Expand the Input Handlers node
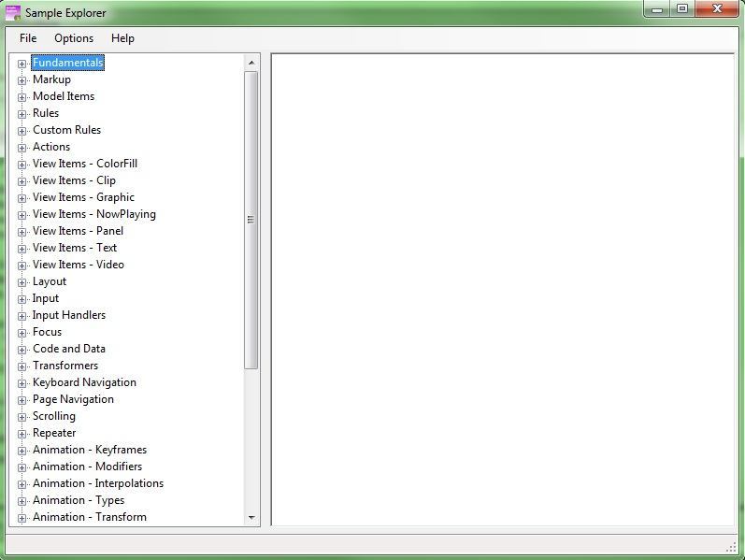 pos(21,316)
